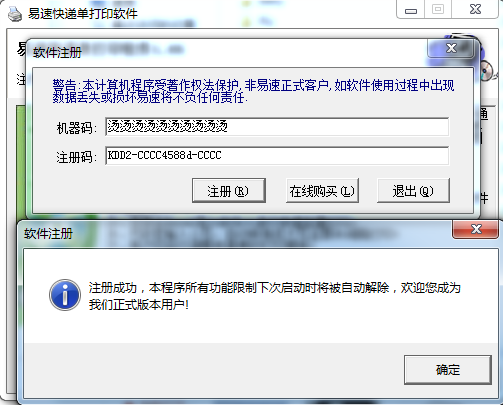Click the blue 警告 copyright warning text
The height and width of the screenshot is (405, 503).
click(253, 92)
